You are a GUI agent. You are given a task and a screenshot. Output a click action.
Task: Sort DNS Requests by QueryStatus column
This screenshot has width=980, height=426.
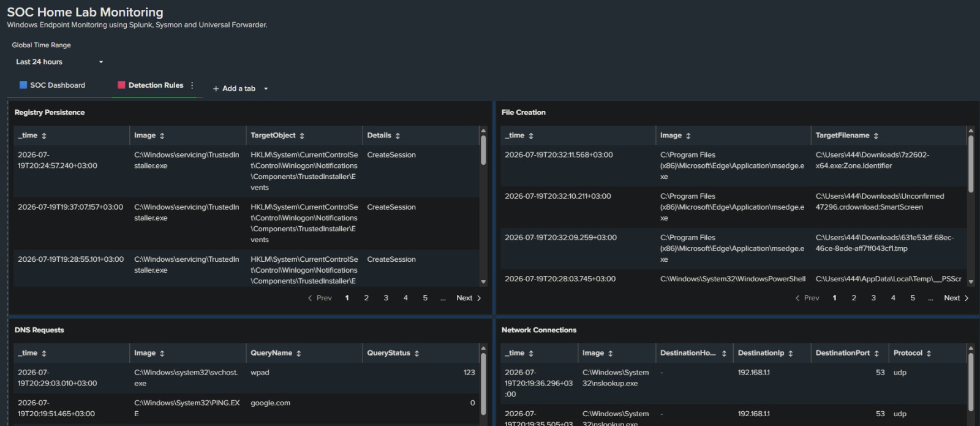[393, 353]
